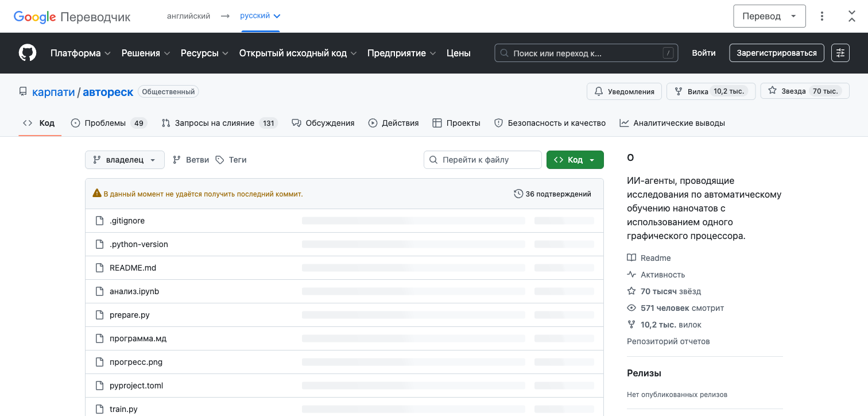Screen dimensions: 868x416
Task: Focus the Перейти к файлу input
Action: click(483, 160)
